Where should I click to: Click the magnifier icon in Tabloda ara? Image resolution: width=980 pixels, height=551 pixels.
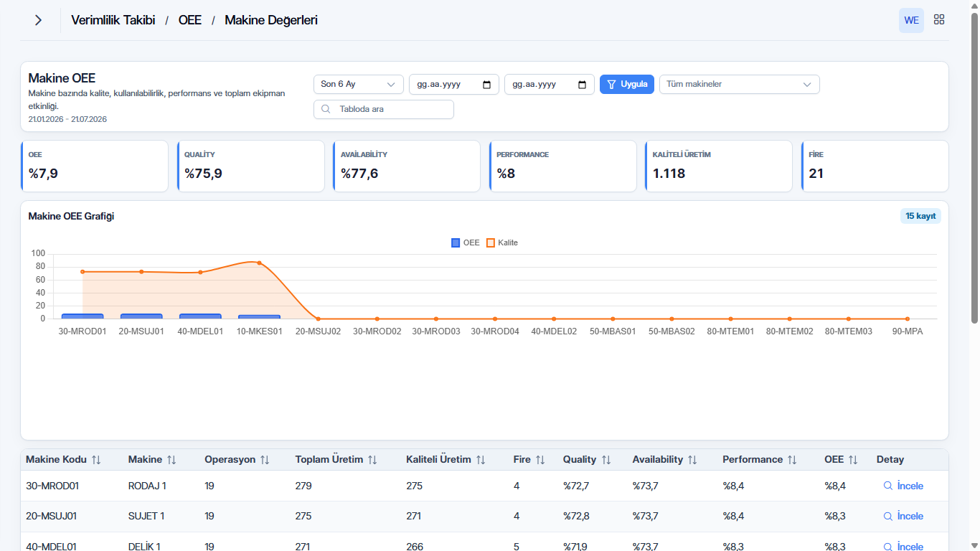(x=326, y=109)
